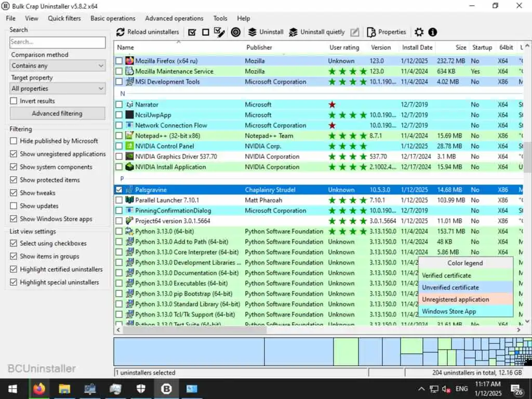
Task: Click the Mozilla Firefox row icon
Action: (x=129, y=61)
